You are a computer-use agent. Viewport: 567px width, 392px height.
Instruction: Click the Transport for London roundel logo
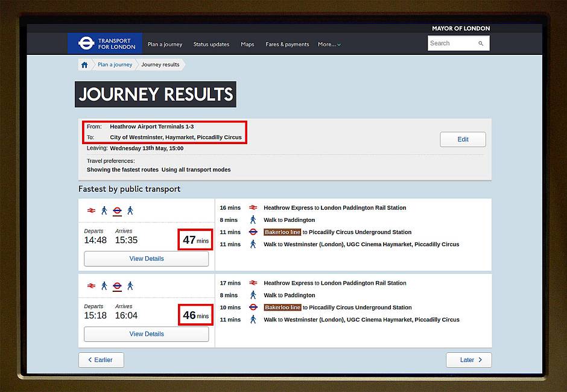point(86,43)
